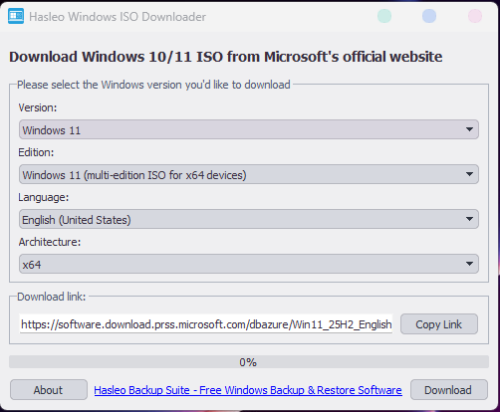The height and width of the screenshot is (412, 500).
Task: Click the About button
Action: tap(49, 390)
